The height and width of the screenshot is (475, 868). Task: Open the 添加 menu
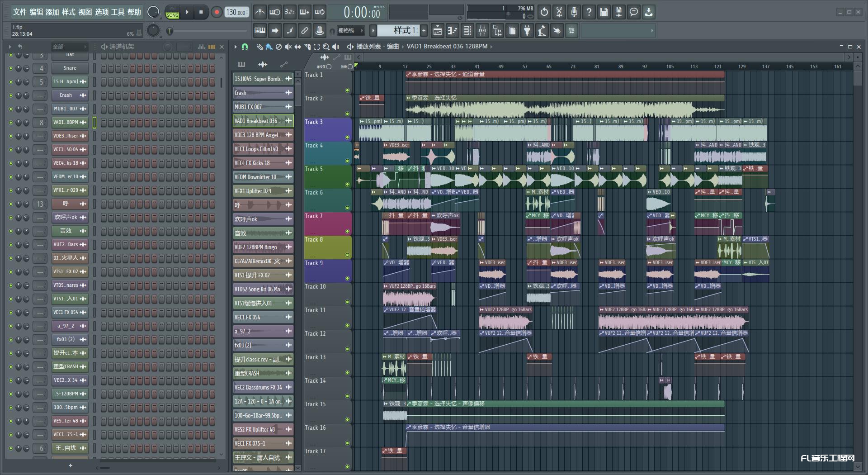[52, 12]
